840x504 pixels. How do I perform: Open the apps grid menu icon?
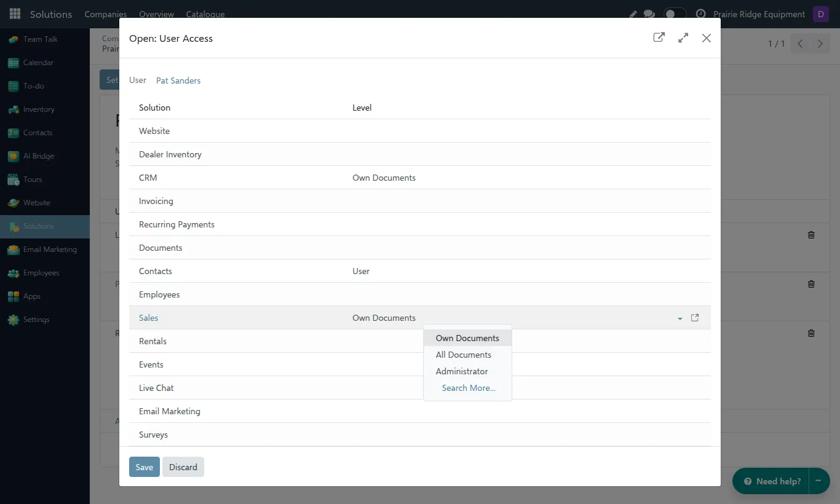pyautogui.click(x=15, y=14)
